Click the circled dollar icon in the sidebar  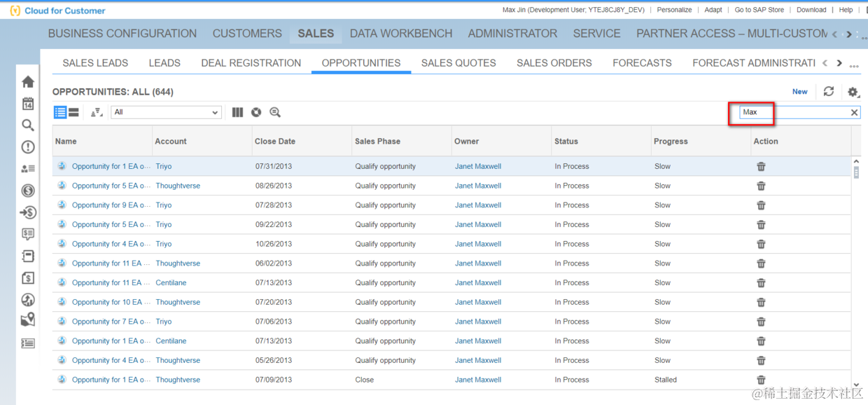click(x=28, y=191)
